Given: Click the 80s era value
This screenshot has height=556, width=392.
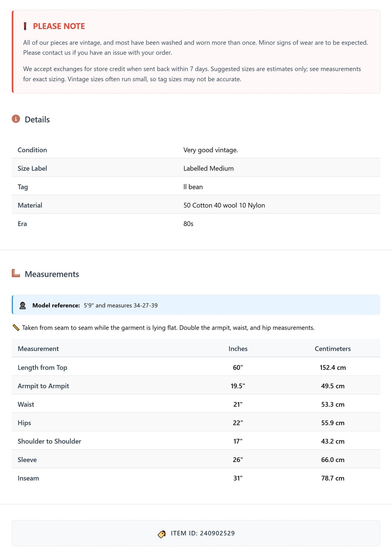Looking at the screenshot, I should [188, 224].
